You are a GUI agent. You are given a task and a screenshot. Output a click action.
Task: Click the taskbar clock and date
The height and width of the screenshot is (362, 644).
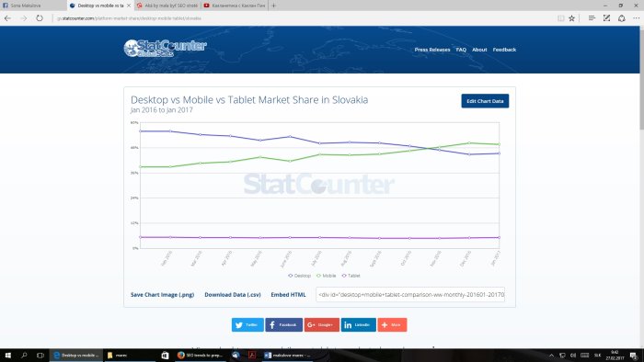tap(615, 355)
